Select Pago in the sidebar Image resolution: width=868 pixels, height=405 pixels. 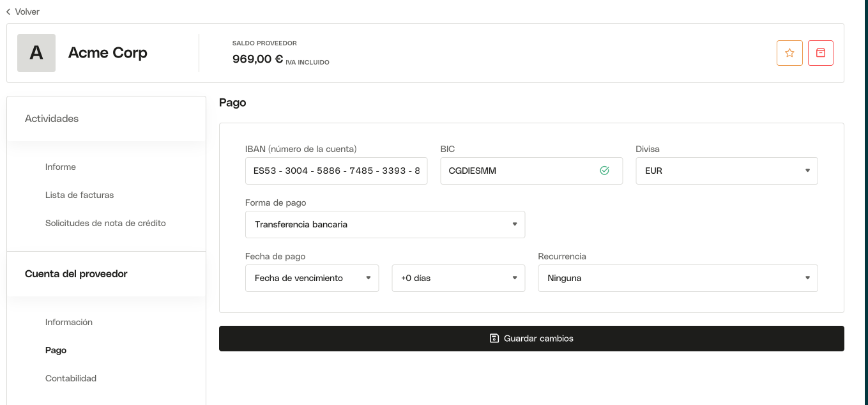coord(56,350)
